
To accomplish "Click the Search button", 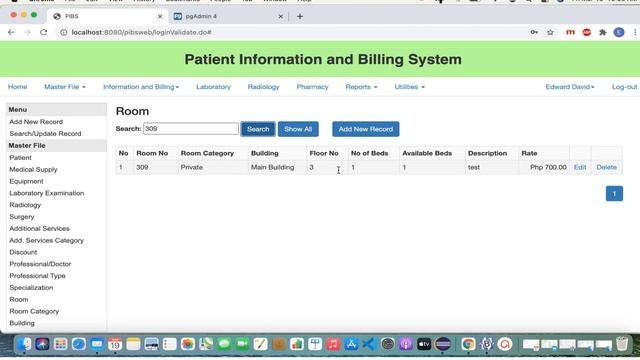I will [258, 129].
